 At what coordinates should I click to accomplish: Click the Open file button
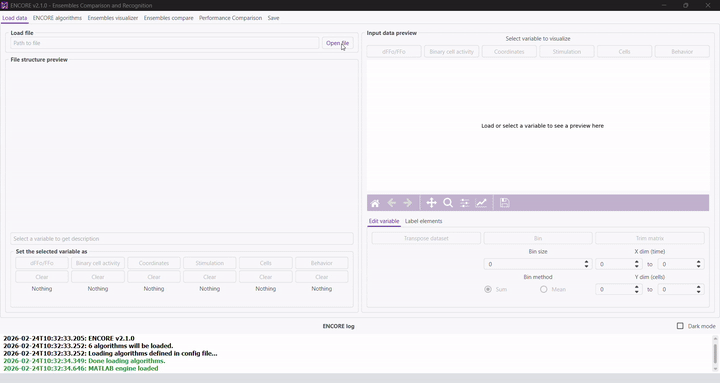[338, 43]
